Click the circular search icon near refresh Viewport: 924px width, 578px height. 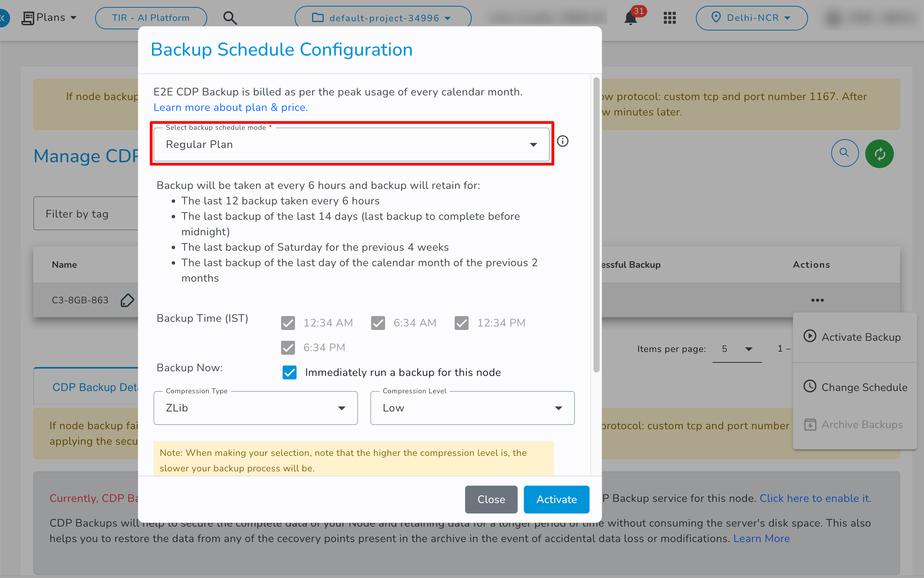pyautogui.click(x=845, y=153)
